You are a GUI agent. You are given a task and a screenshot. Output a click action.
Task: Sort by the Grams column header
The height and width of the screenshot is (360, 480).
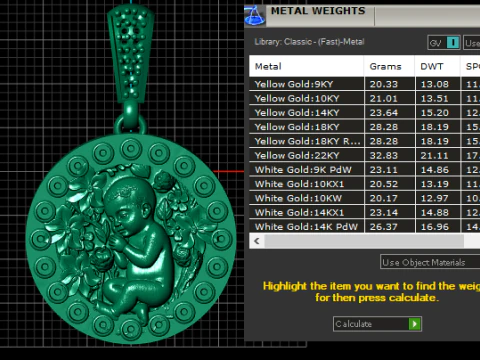[389, 66]
